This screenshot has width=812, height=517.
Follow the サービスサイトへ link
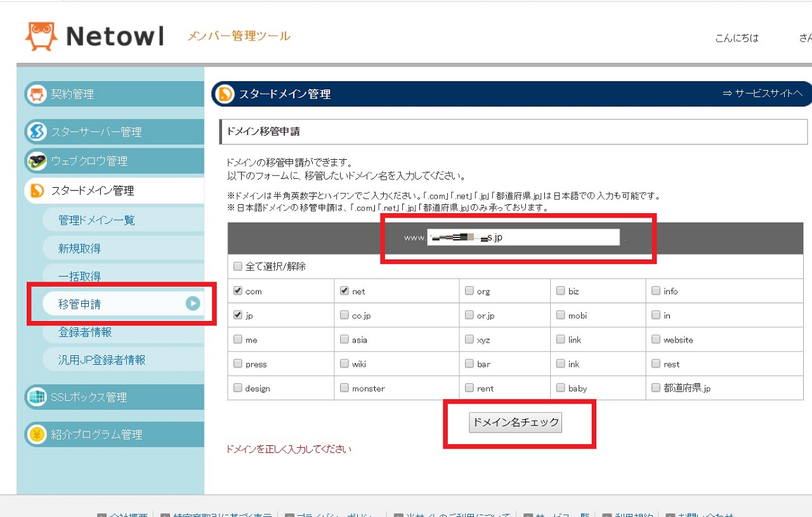tap(762, 94)
